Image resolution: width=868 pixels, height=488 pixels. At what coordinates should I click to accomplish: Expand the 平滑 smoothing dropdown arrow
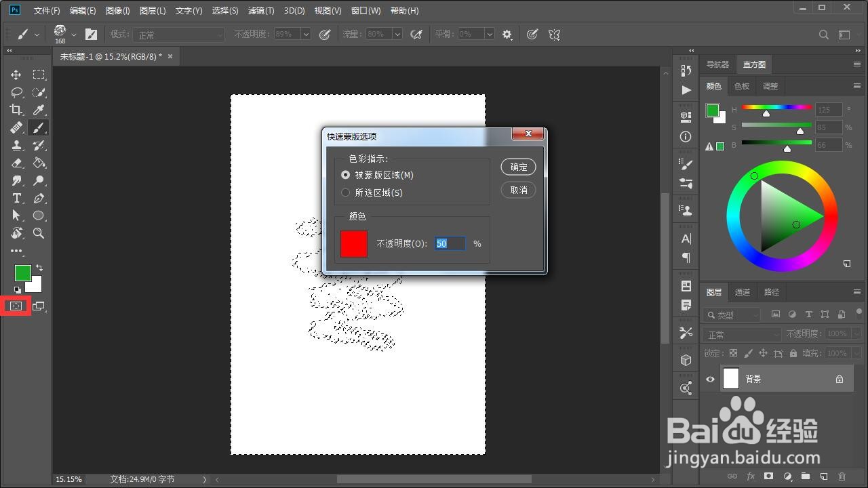coord(490,35)
